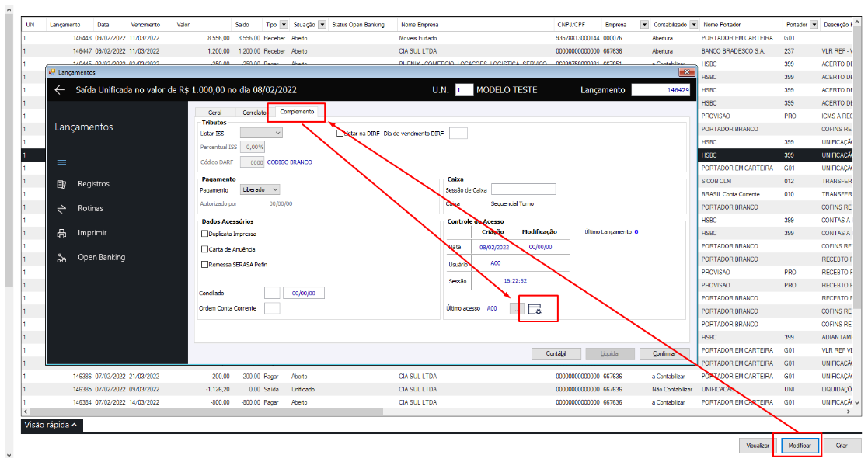Viewport: 868px width, 462px height.
Task: Select grid row with lançamento 146448
Action: pyautogui.click(x=437, y=38)
